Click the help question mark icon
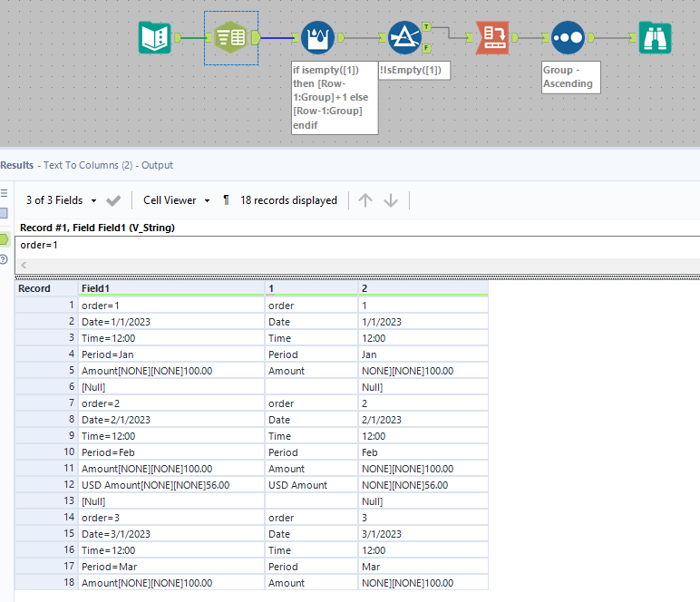Image resolution: width=700 pixels, height=602 pixels. [5, 259]
